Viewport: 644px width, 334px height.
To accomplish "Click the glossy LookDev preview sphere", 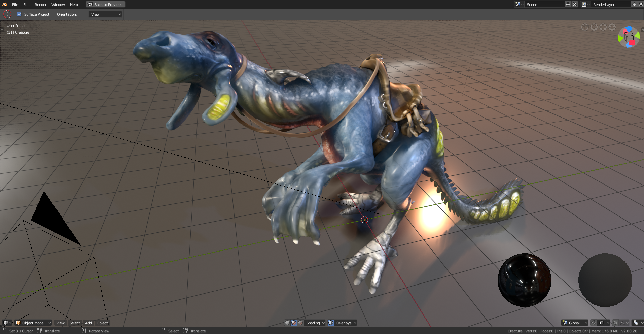I will [x=524, y=280].
